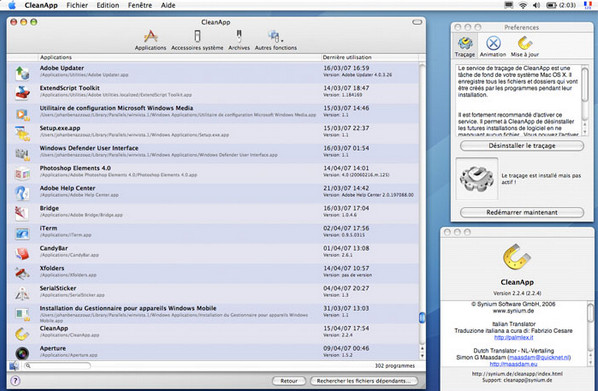This screenshot has height=391, width=598.
Task: Click the Bridge application name
Action: [x=49, y=208]
